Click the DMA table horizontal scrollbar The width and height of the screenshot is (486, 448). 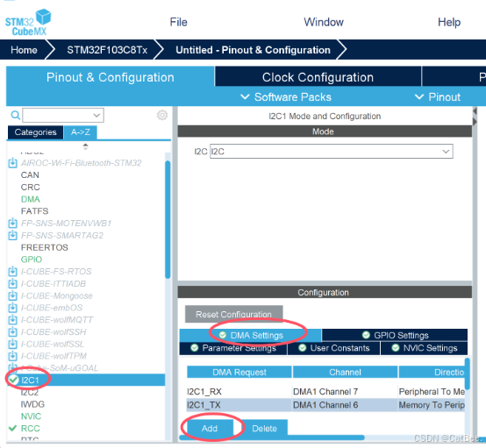tap(272, 437)
